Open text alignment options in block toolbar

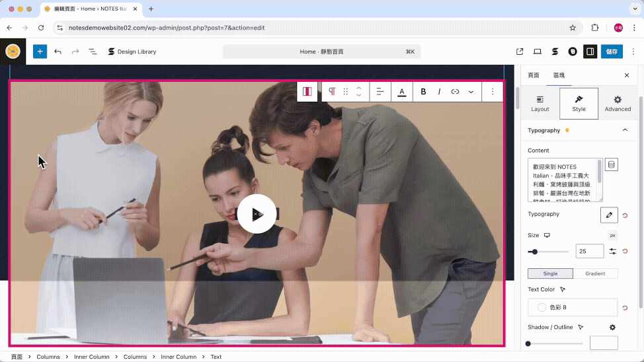pyautogui.click(x=380, y=92)
